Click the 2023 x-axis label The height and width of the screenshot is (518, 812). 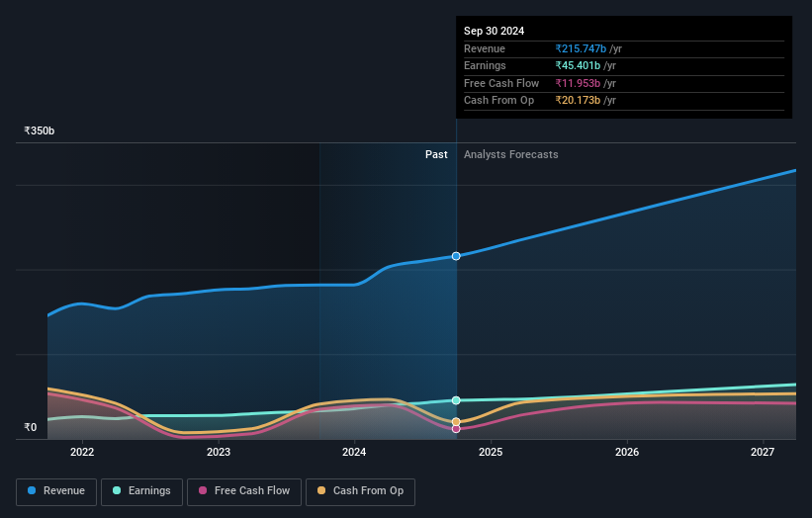[219, 453]
